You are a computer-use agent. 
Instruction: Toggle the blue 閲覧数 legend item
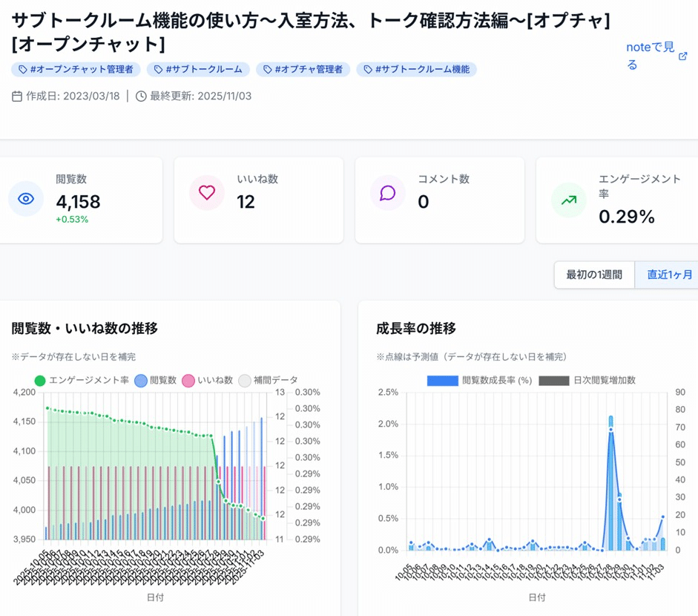[156, 381]
